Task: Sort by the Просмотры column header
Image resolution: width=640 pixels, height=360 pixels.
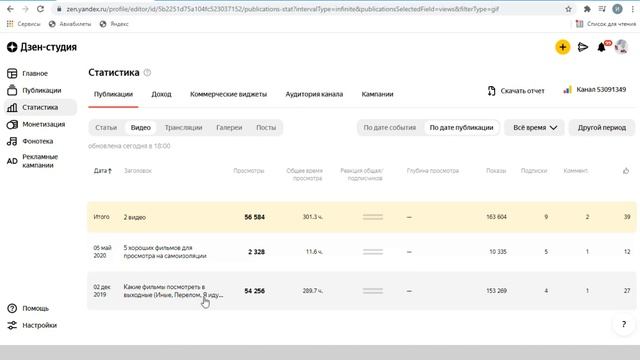Action: pyautogui.click(x=249, y=171)
